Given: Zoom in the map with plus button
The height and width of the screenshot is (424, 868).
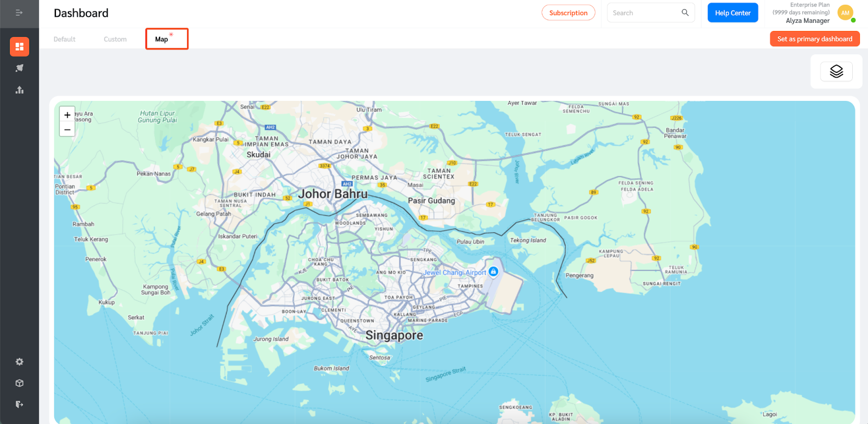Looking at the screenshot, I should coord(67,115).
